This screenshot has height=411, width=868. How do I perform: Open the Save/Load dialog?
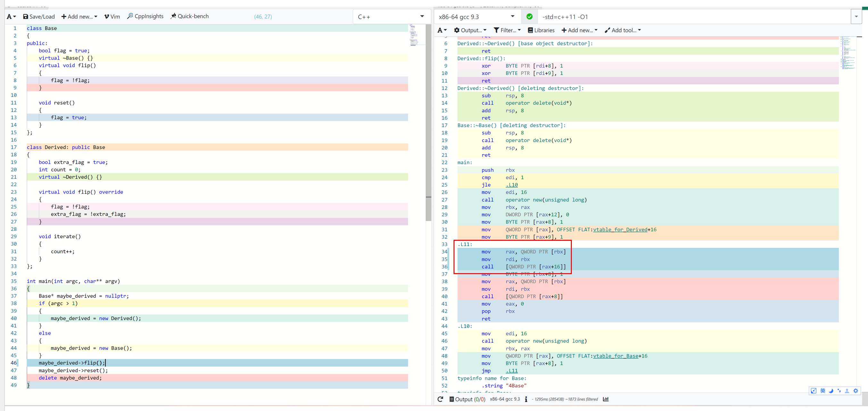(38, 16)
